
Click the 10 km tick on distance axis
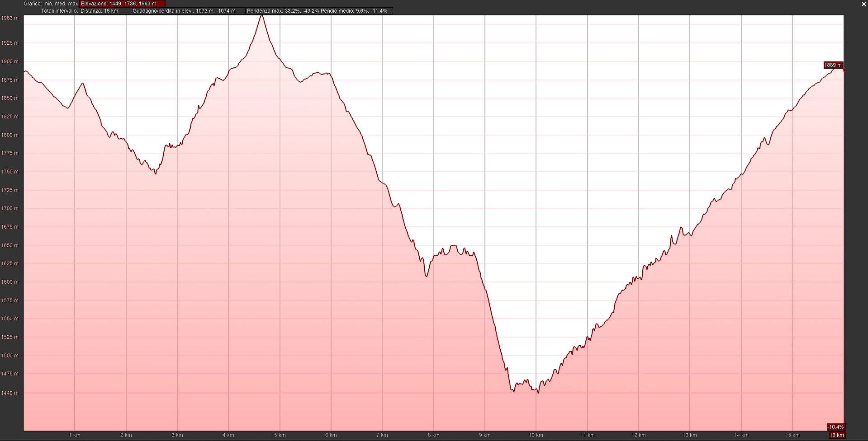tap(536, 435)
